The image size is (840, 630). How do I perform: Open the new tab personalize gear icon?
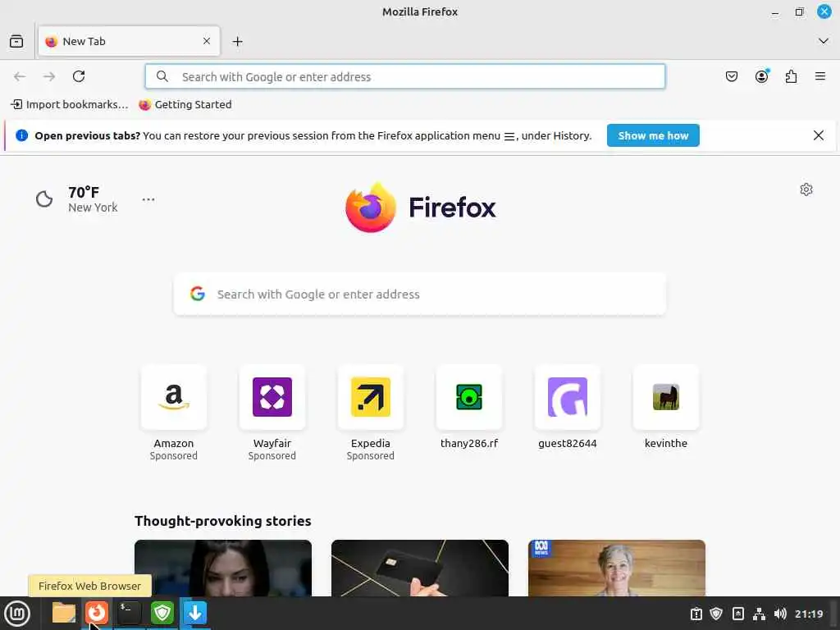pos(806,189)
